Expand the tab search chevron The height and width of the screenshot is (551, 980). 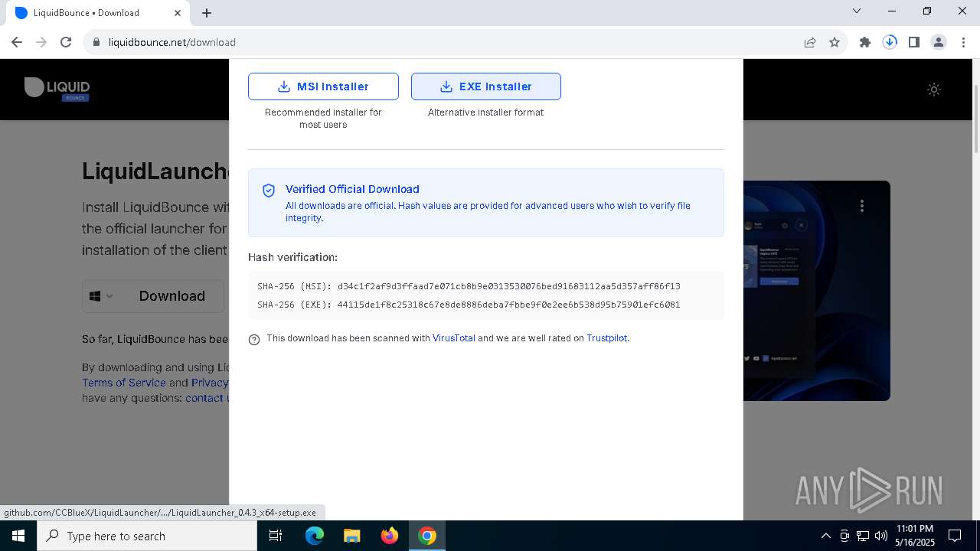point(857,11)
